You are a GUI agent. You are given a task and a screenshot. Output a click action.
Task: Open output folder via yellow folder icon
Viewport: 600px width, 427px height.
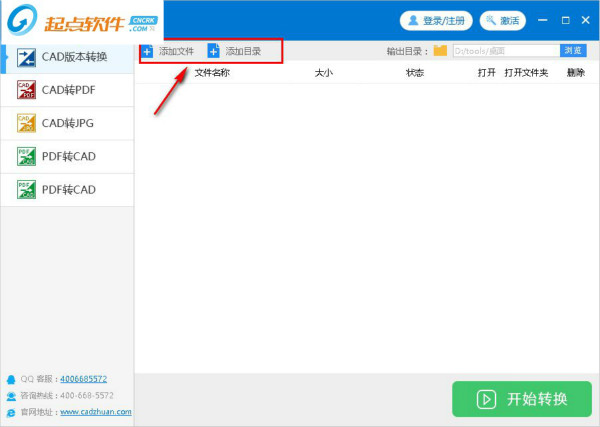pyautogui.click(x=440, y=51)
